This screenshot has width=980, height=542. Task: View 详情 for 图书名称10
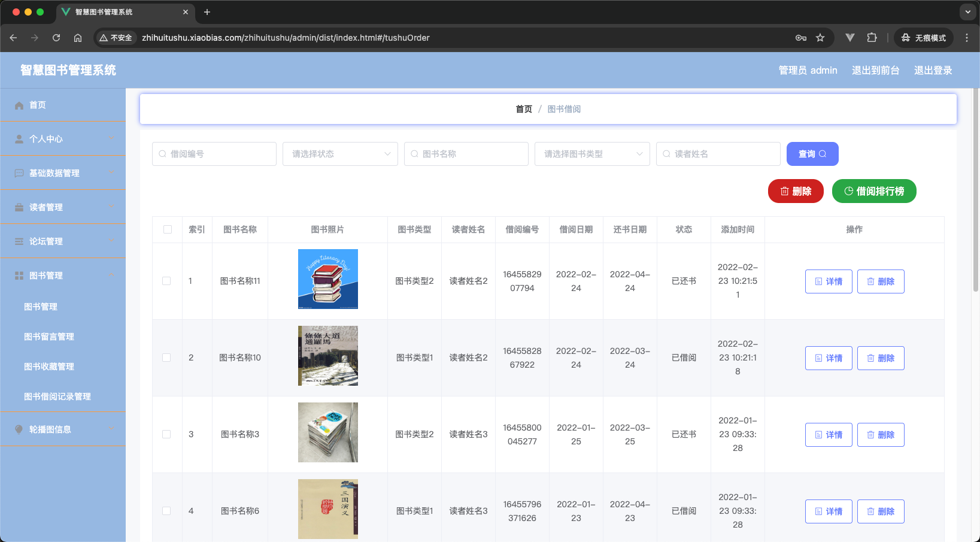coord(829,358)
